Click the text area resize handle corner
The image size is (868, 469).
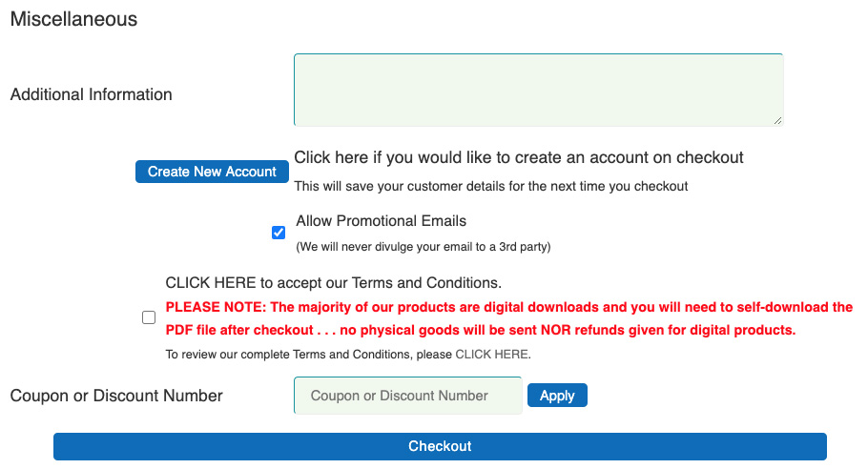(x=777, y=120)
